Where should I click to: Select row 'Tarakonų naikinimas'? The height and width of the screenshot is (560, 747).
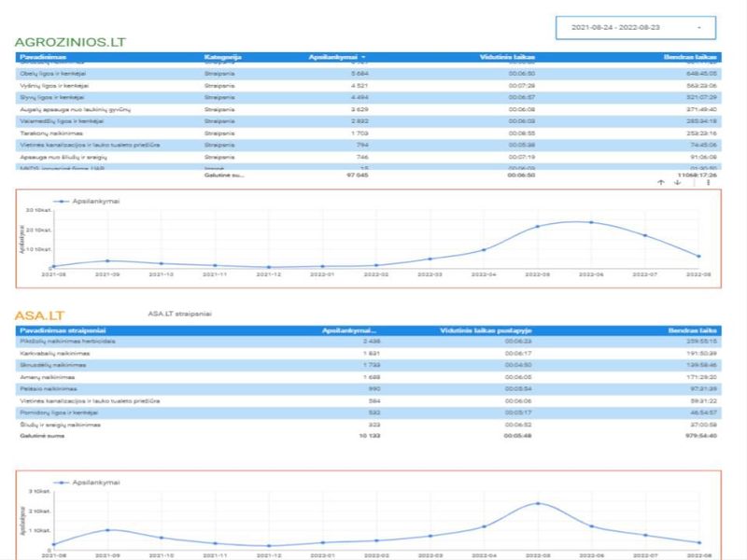[368, 133]
